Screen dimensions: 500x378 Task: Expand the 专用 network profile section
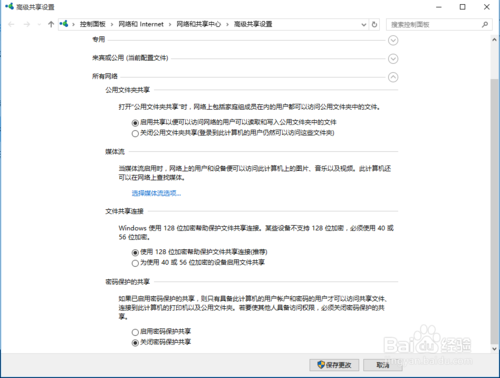[393, 40]
